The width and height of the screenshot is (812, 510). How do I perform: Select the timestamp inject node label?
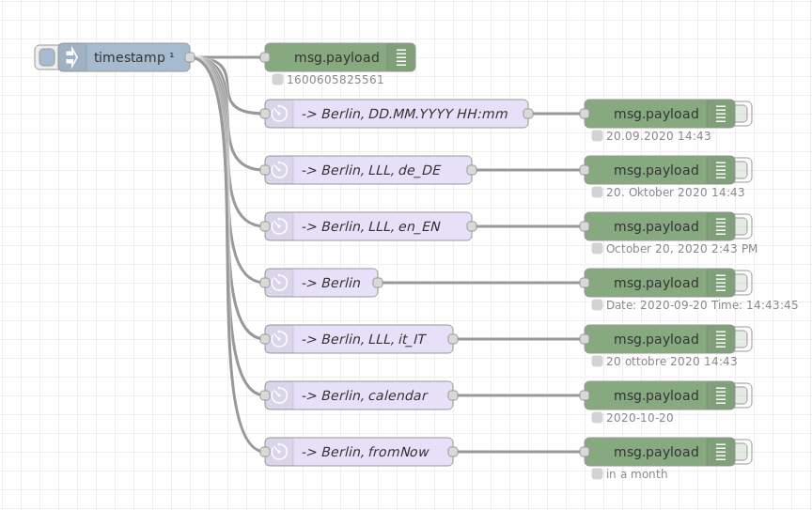[x=133, y=57]
